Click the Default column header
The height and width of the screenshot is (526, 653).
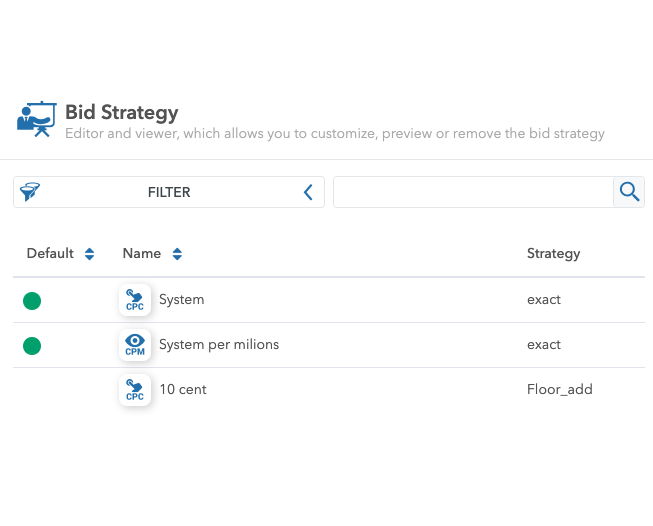pos(50,253)
